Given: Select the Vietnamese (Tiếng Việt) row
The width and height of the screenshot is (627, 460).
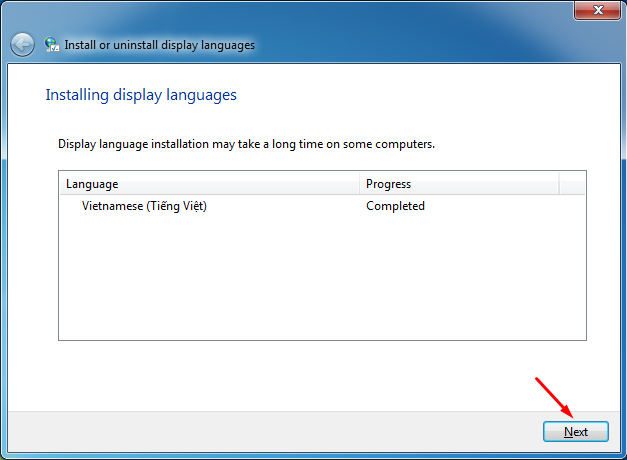Looking at the screenshot, I should [144, 206].
